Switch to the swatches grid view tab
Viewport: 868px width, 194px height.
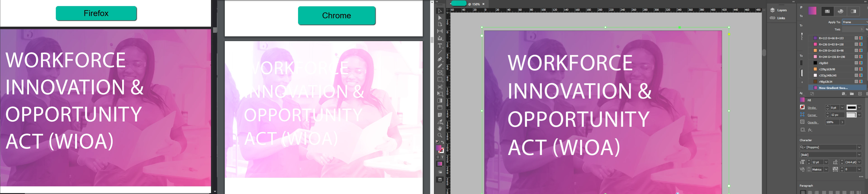coord(827,12)
